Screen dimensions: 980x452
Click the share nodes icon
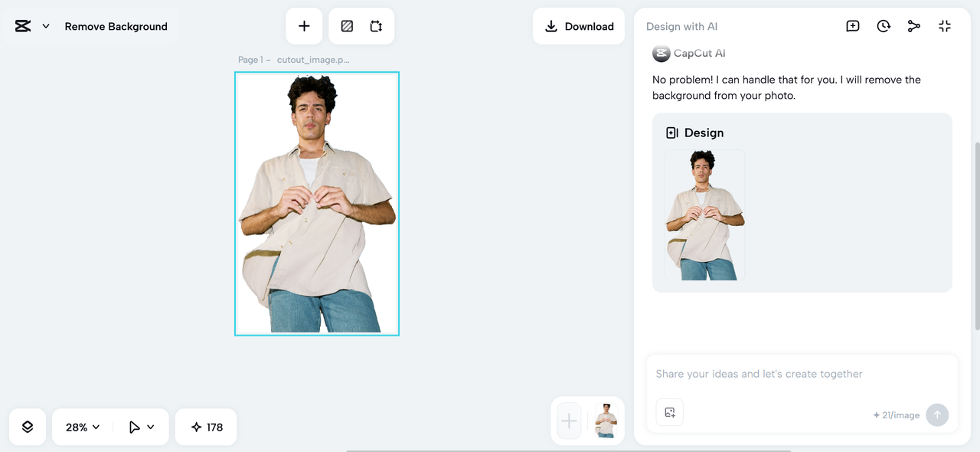tap(914, 26)
